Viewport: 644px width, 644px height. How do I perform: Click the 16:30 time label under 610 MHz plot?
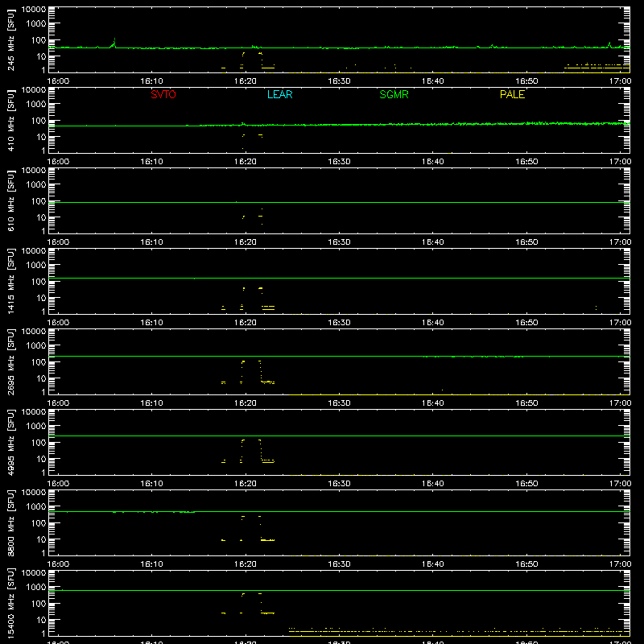coord(339,242)
